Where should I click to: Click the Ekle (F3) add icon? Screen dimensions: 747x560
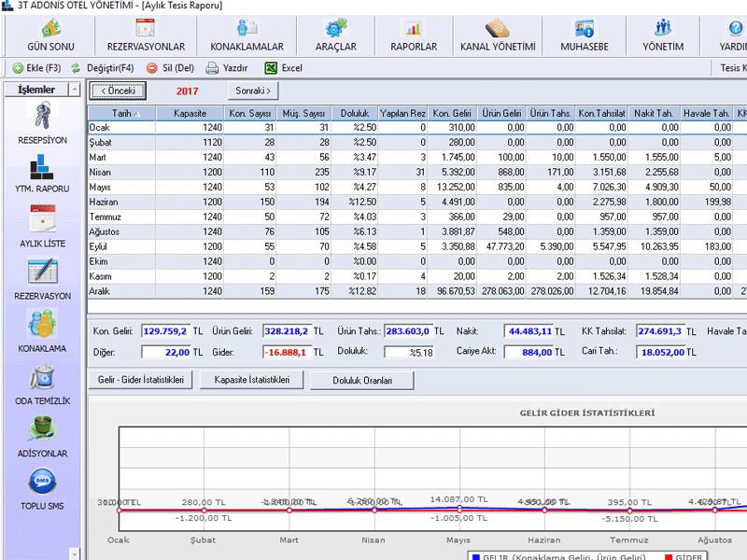pyautogui.click(x=18, y=68)
